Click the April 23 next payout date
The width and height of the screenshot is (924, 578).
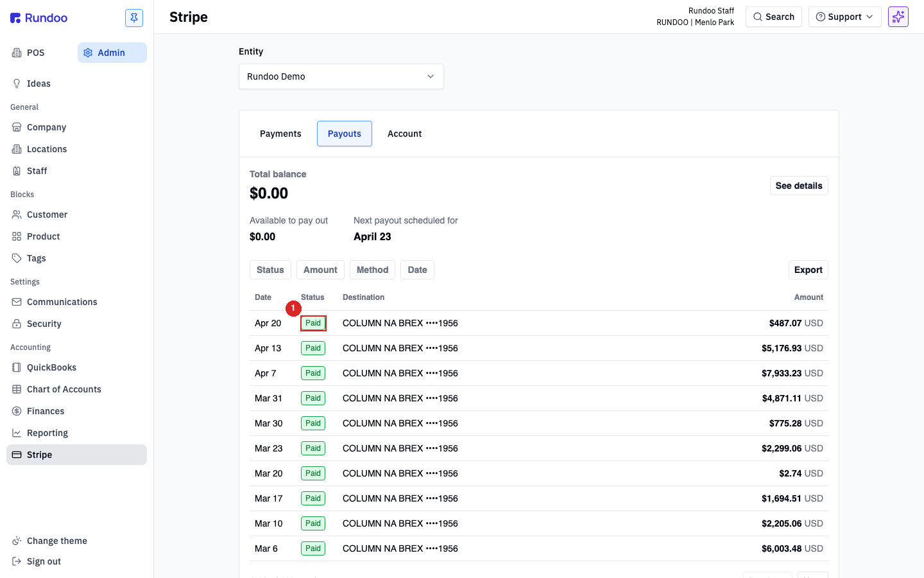pyautogui.click(x=372, y=236)
